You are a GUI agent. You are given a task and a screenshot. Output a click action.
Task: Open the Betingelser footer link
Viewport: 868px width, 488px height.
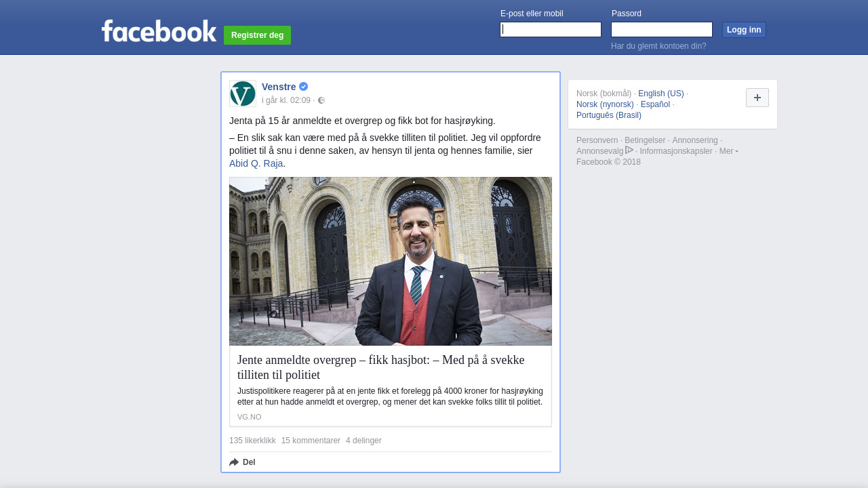[645, 140]
